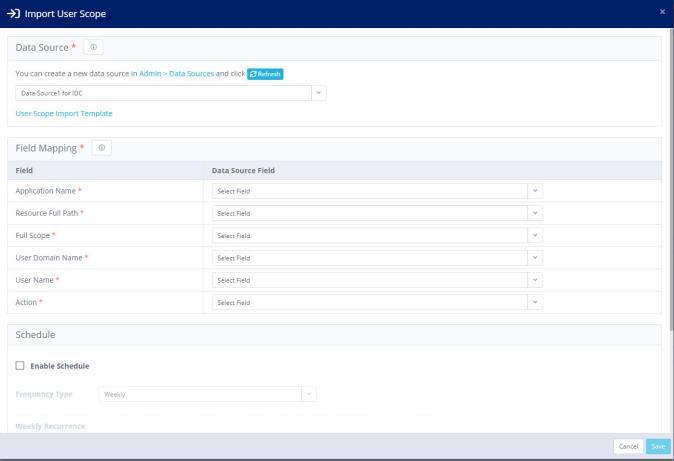This screenshot has height=461, width=674.
Task: Click the Field Mapping section heading
Action: click(x=46, y=148)
